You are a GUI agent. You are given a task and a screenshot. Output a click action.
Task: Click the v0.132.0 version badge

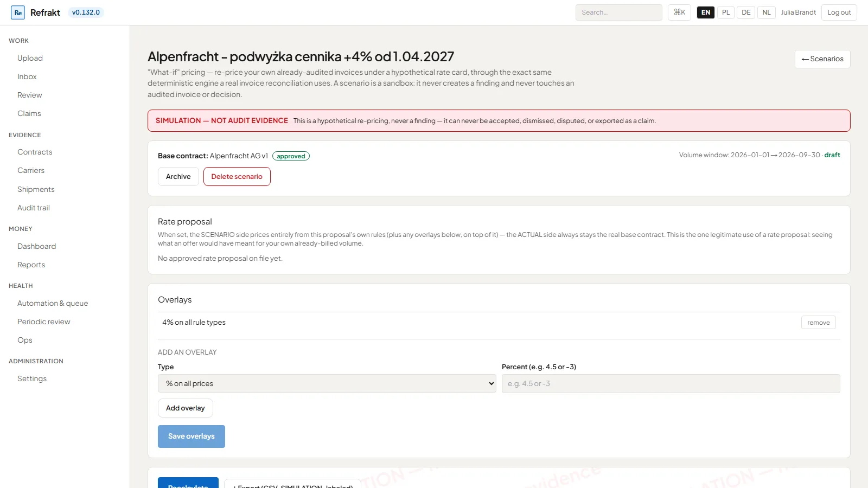pos(86,12)
